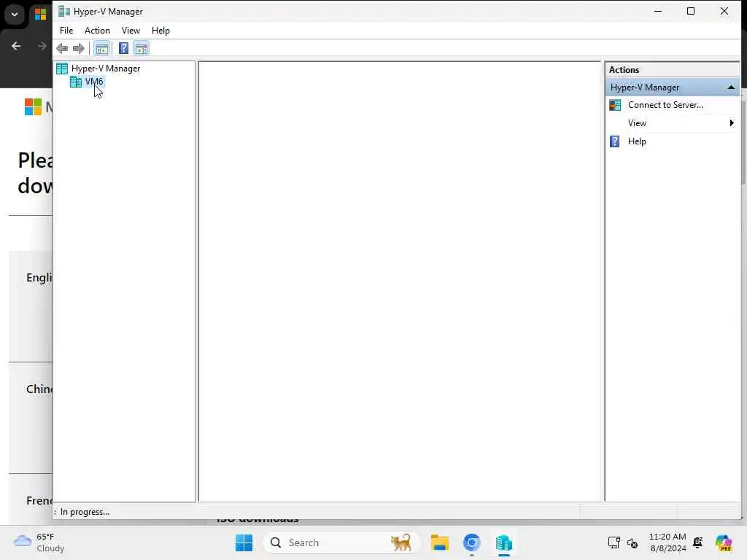The width and height of the screenshot is (747, 560).
Task: Open the Action menu
Action: (97, 31)
